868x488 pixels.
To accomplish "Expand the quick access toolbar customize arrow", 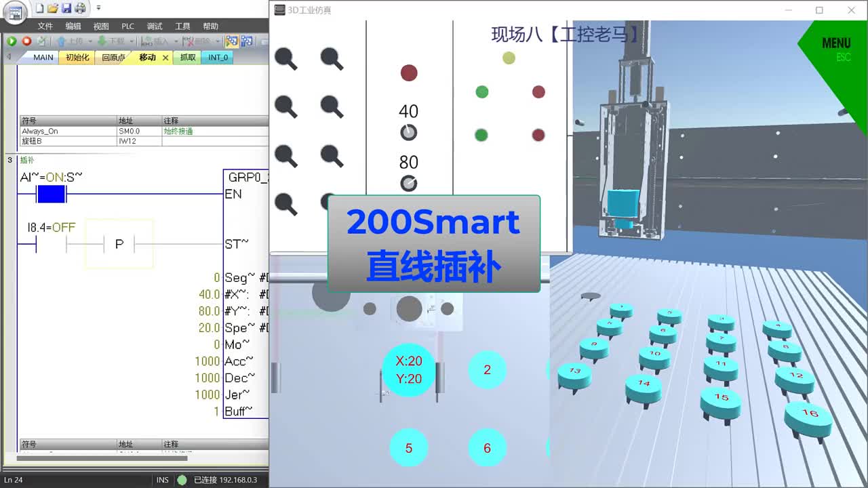I will (x=98, y=8).
